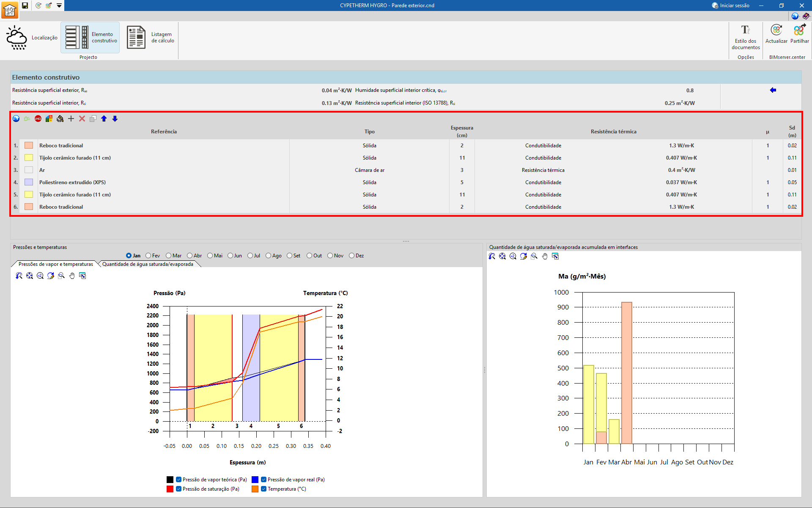Click the Poliestireno extrudido (XPS) colour swatch
Screen dimensions: 812x508
tap(29, 182)
